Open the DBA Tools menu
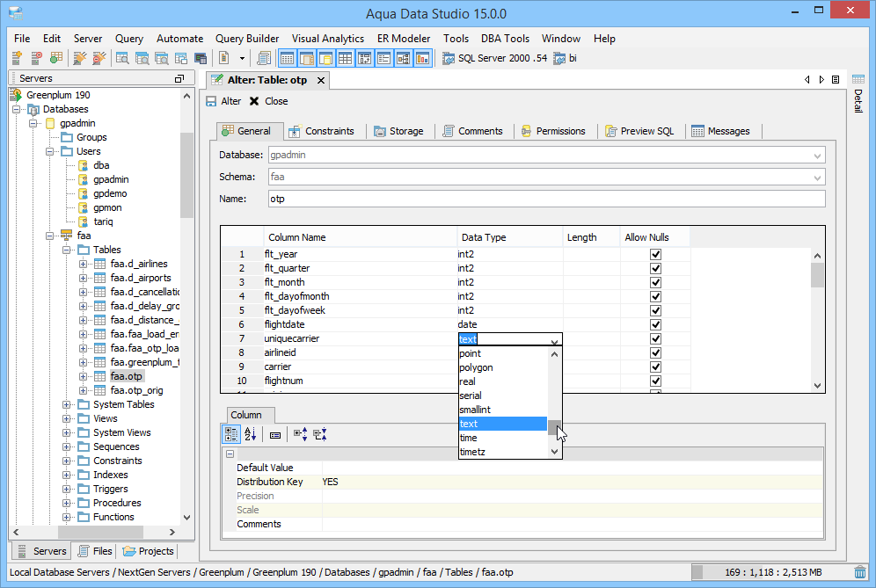876x588 pixels. tap(505, 39)
